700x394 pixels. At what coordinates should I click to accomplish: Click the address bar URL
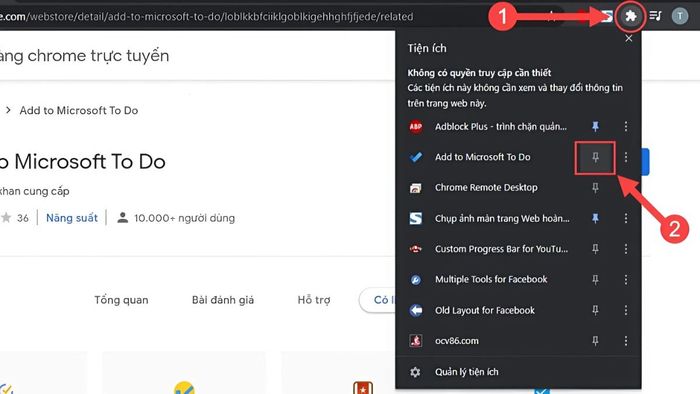point(206,17)
